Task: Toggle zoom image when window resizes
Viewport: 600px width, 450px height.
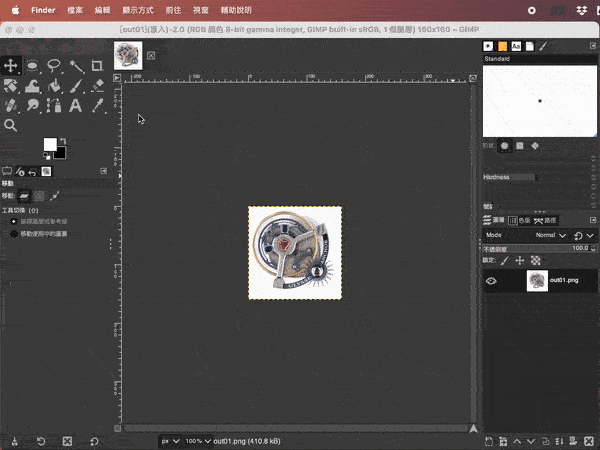Action: tap(473, 78)
